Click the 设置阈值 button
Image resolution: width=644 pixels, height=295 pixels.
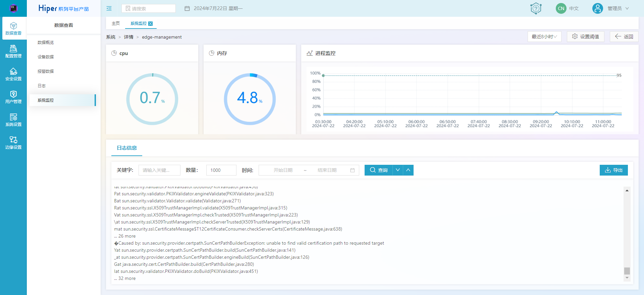[586, 37]
